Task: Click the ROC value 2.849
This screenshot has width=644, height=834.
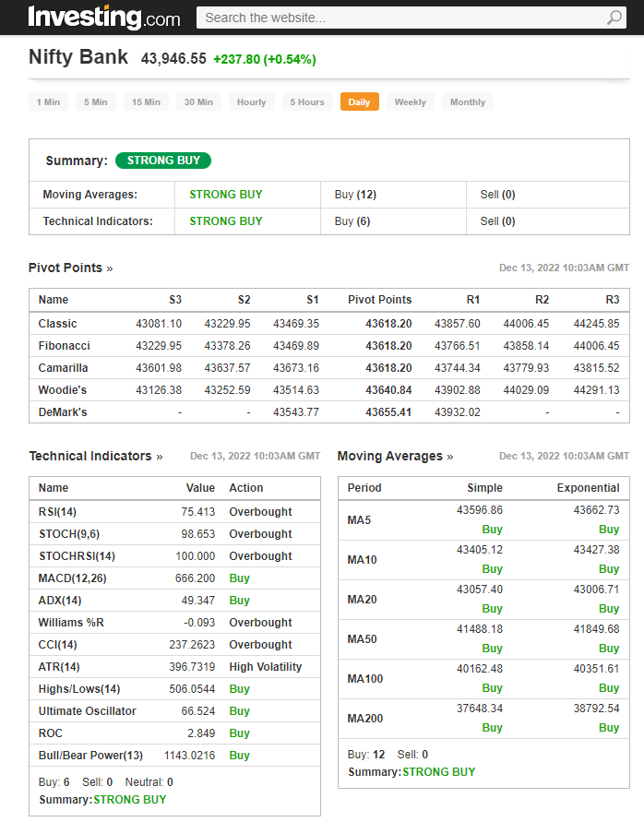Action: [201, 733]
